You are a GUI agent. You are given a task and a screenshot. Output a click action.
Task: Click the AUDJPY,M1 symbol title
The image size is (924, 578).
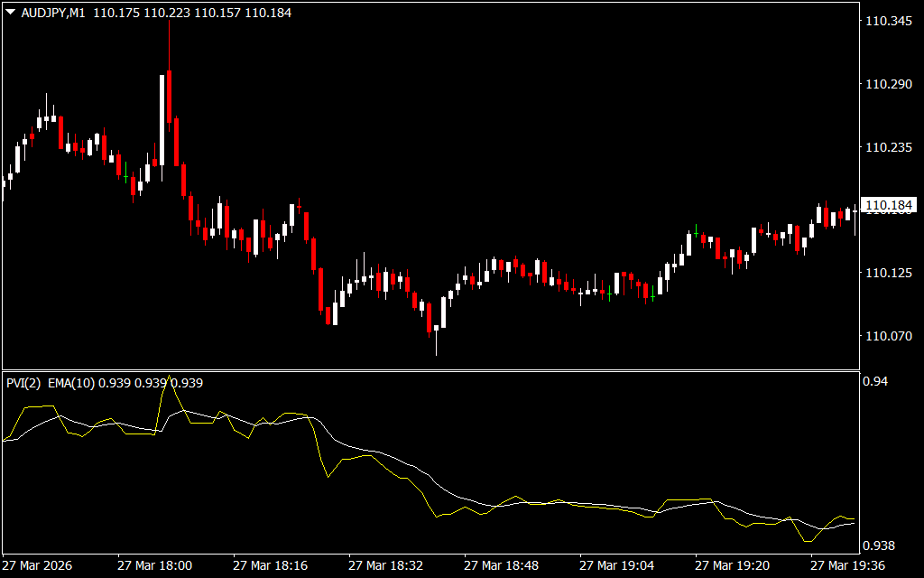point(53,14)
